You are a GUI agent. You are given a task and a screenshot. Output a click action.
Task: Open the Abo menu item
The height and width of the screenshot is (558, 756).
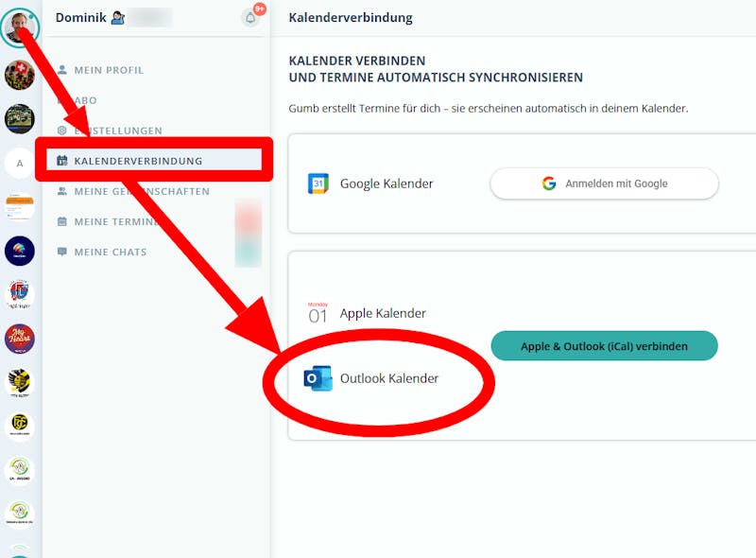point(85,100)
